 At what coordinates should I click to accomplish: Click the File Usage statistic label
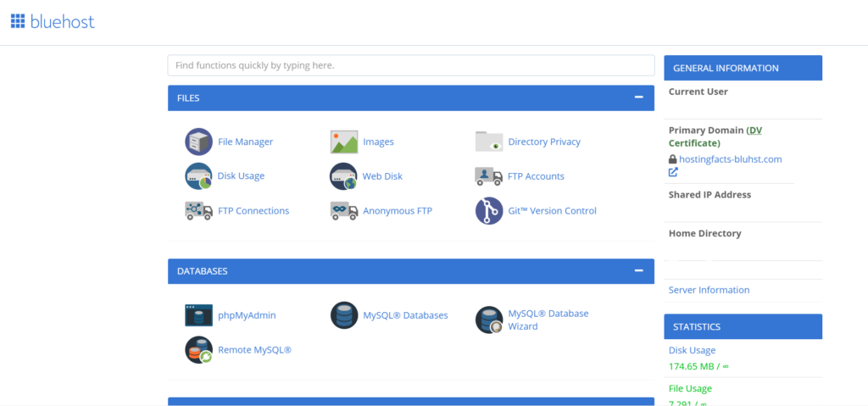point(690,388)
